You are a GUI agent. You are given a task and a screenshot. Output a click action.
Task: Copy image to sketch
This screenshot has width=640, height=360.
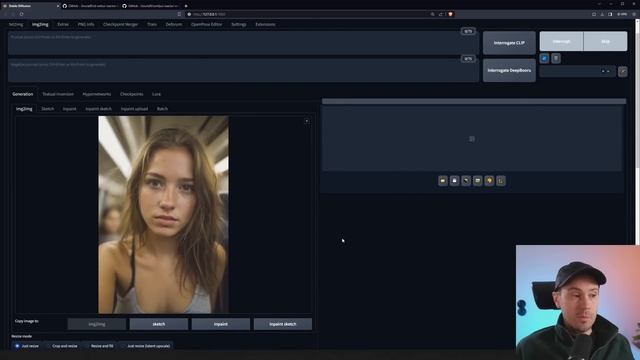pyautogui.click(x=159, y=324)
